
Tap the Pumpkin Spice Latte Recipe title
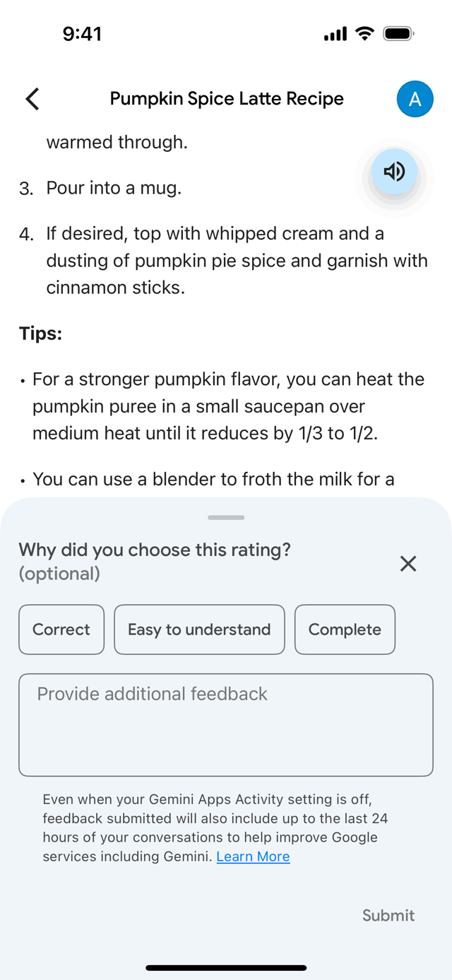tap(227, 99)
